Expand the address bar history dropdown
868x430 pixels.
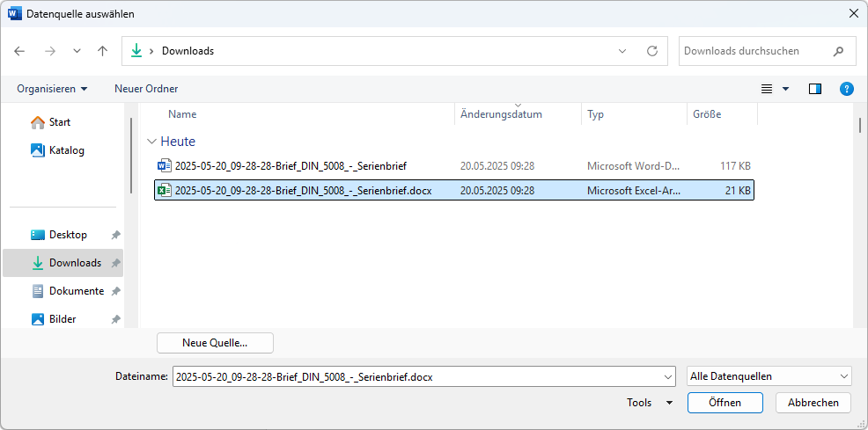point(622,51)
